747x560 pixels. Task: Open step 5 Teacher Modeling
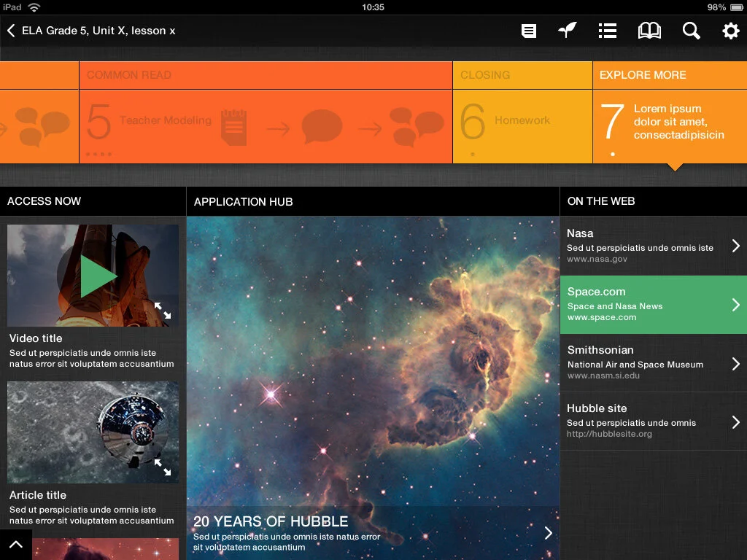(x=266, y=127)
